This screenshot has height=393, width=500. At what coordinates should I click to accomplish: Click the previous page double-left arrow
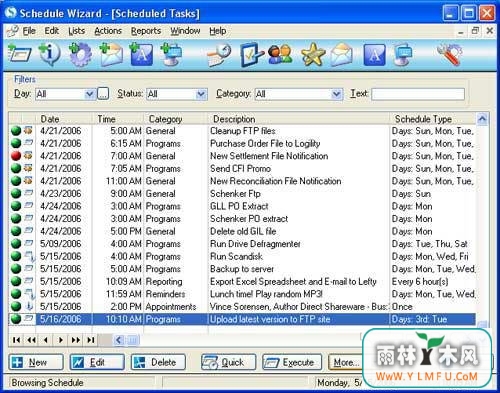click(x=31, y=340)
